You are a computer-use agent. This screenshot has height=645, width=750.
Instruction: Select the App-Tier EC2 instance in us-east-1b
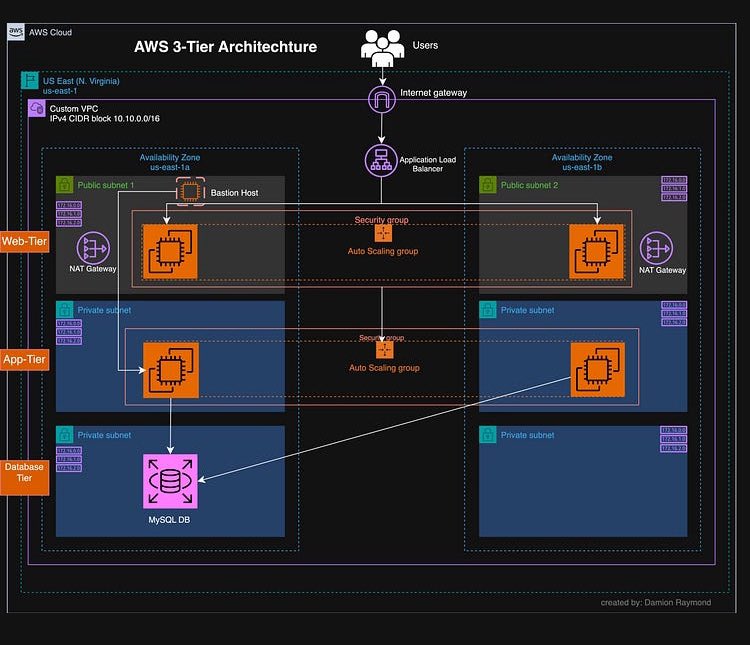point(597,369)
